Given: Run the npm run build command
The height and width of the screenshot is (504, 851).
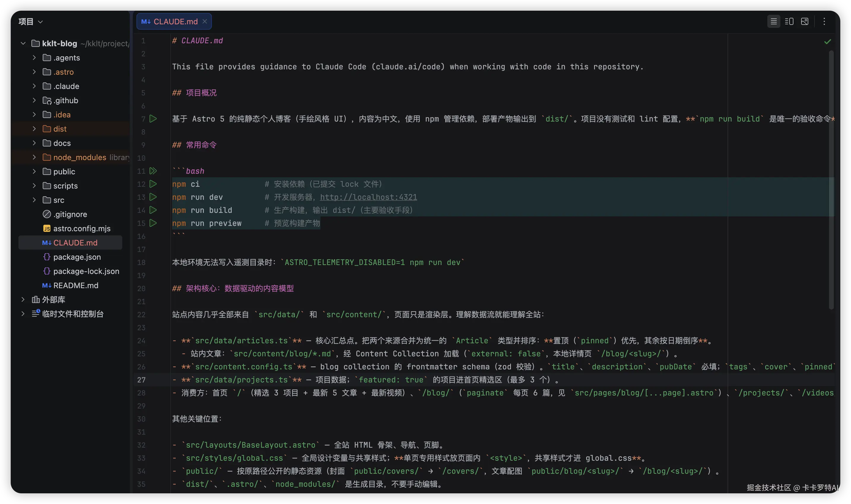Looking at the screenshot, I should [153, 210].
